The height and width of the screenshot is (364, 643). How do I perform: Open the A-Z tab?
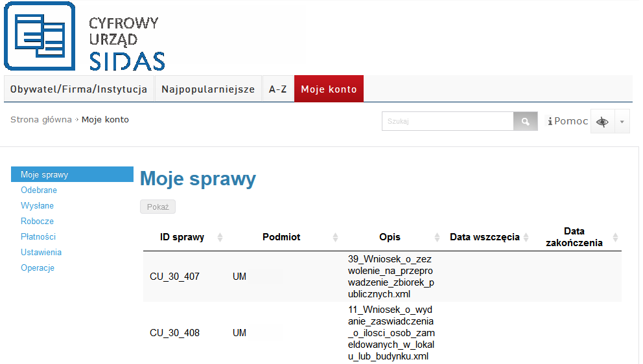coord(278,89)
